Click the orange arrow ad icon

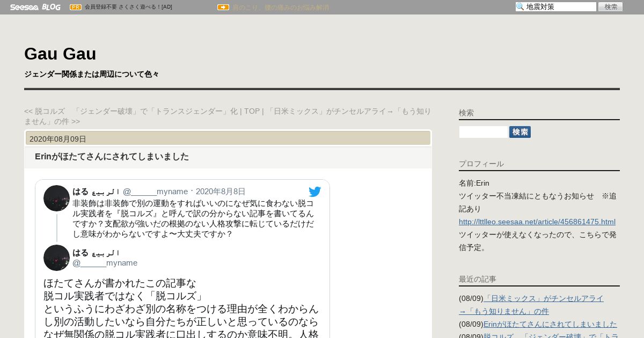223,7
